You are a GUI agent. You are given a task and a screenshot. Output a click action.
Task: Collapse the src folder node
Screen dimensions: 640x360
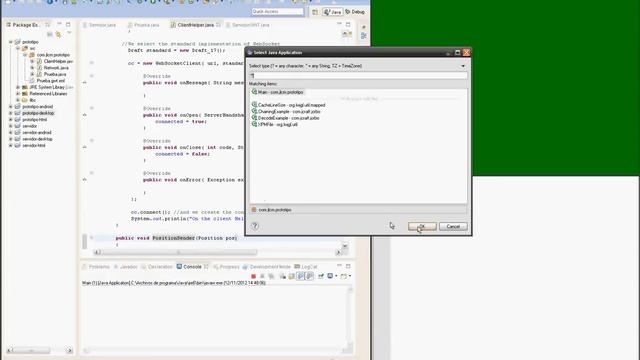pyautogui.click(x=18, y=49)
